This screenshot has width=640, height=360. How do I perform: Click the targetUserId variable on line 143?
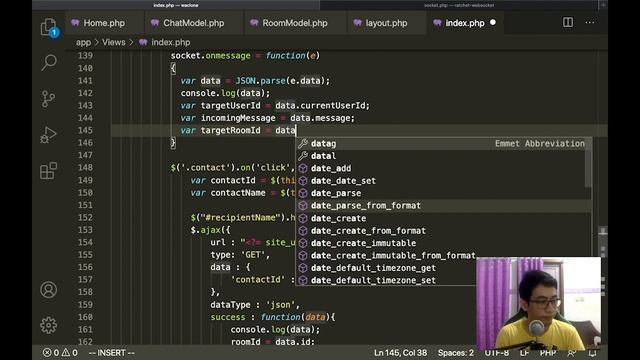[230, 105]
